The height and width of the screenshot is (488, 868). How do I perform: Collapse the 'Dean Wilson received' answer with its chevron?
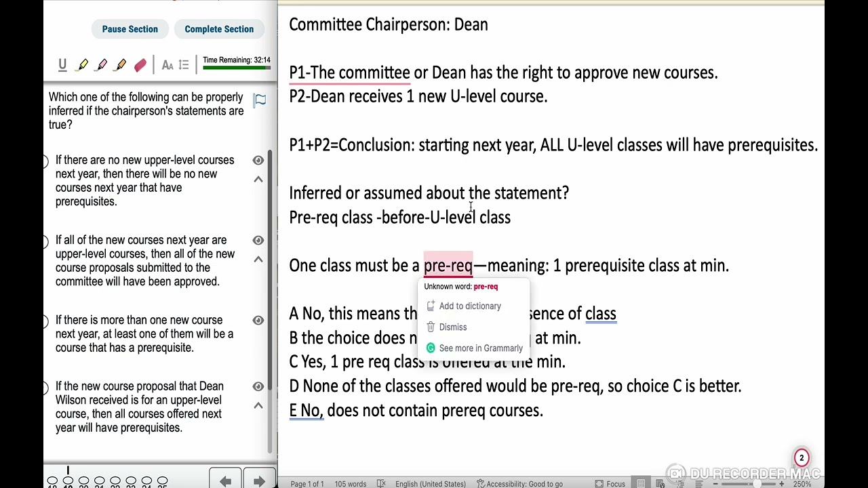pos(258,405)
